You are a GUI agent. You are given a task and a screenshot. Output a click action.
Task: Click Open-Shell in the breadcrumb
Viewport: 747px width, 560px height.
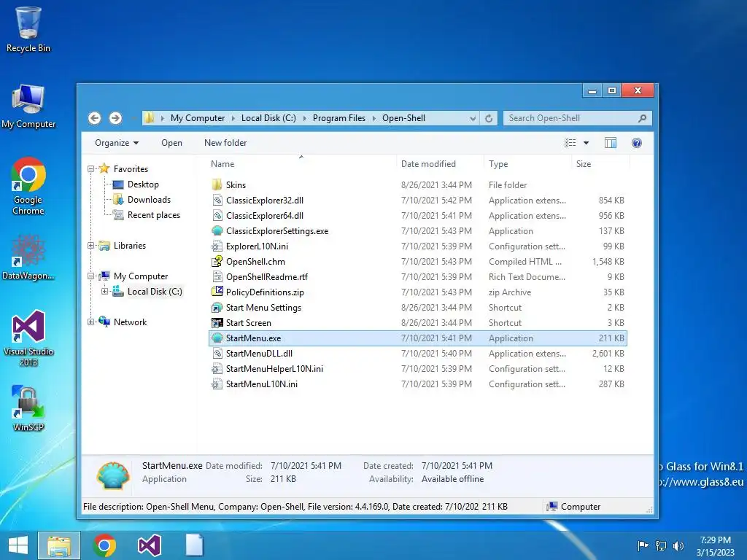(x=403, y=118)
